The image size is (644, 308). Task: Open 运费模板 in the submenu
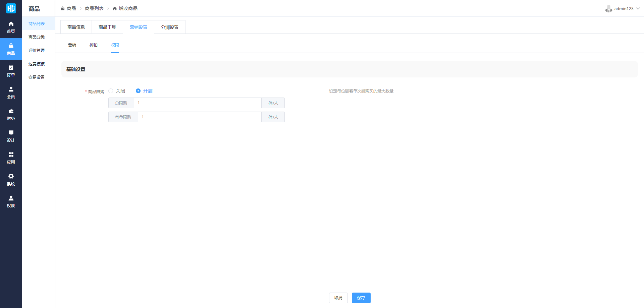click(x=37, y=64)
